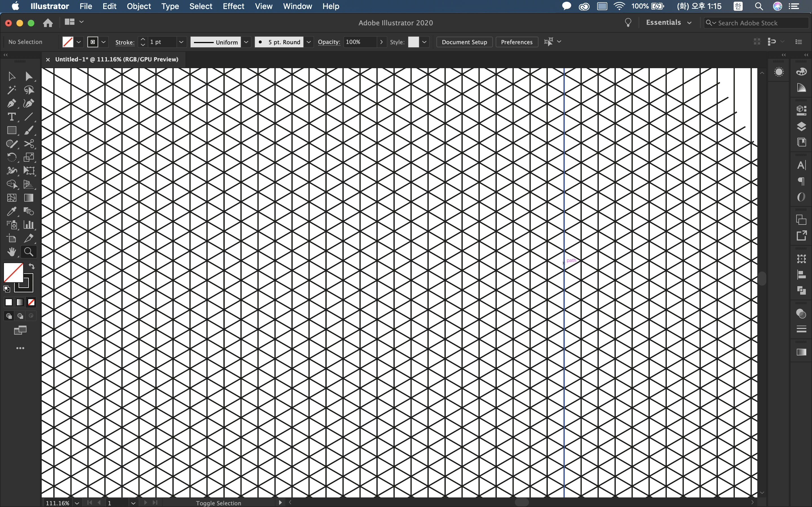Select the Eyedropper tool

coord(11,211)
